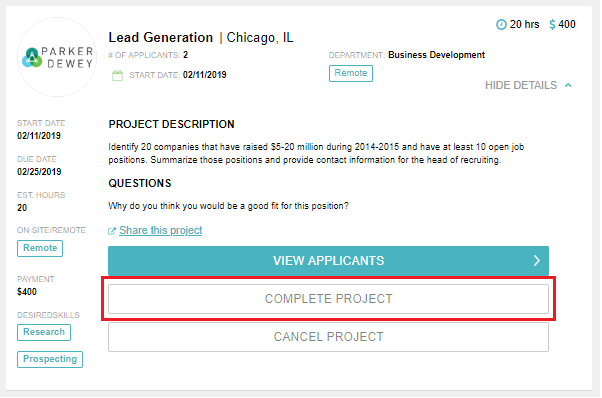Select the Prospecting skill tag
The height and width of the screenshot is (398, 602).
point(50,359)
